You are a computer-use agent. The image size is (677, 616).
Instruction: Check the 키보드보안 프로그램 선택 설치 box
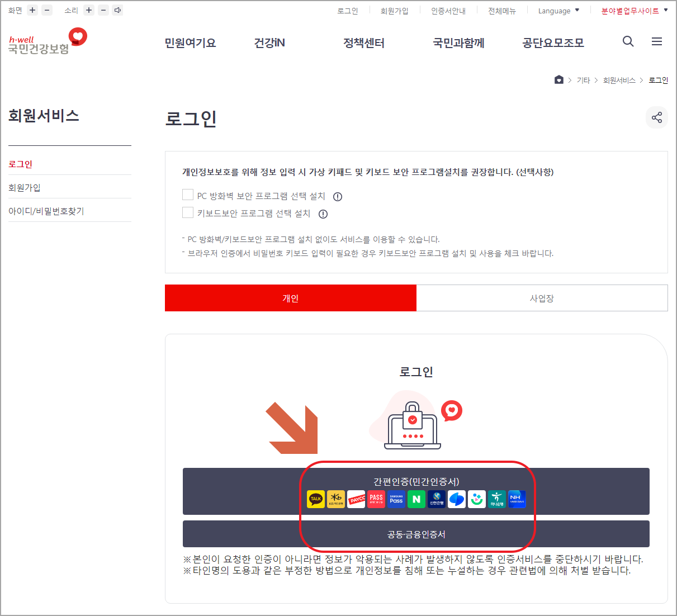coord(188,212)
